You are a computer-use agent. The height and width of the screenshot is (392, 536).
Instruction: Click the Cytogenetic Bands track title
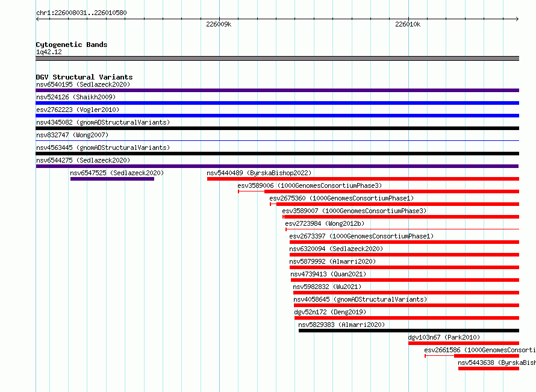[x=72, y=45]
